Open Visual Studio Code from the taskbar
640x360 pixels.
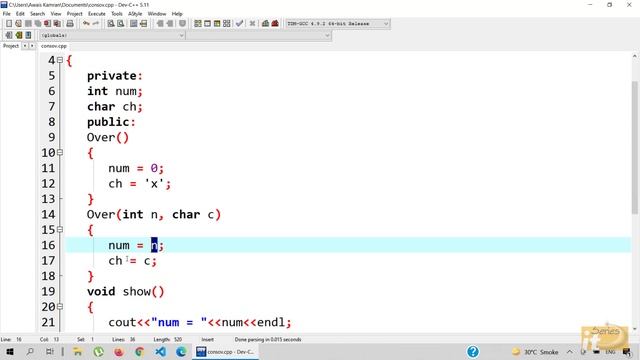click(160, 351)
